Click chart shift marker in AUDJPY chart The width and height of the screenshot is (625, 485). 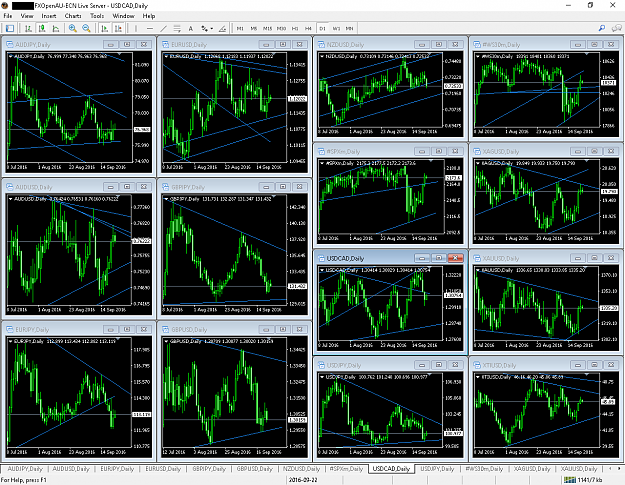119,53
